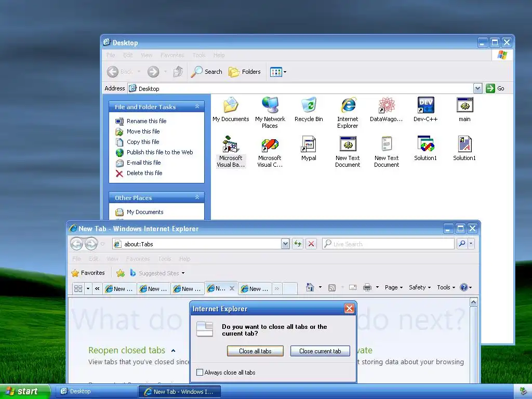Click the Up folder icon in Desktop toolbar
Viewport: 532px width, 399px height.
(178, 72)
